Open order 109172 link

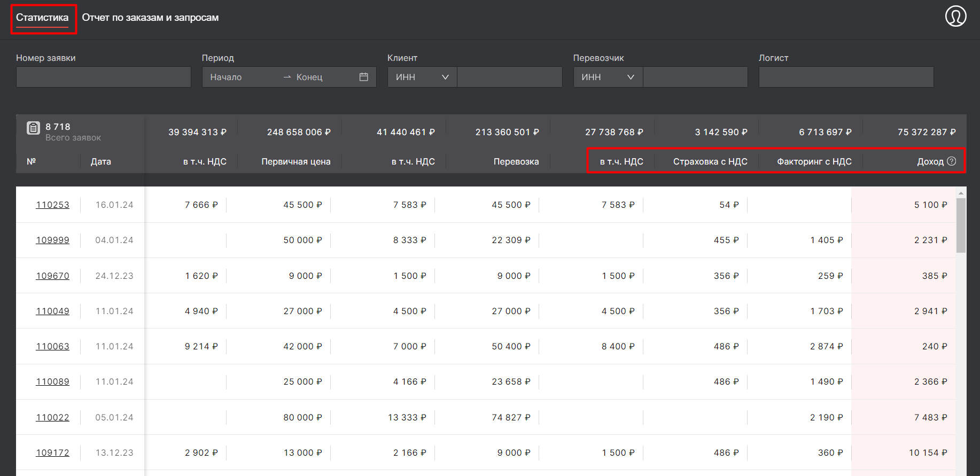tap(52, 452)
